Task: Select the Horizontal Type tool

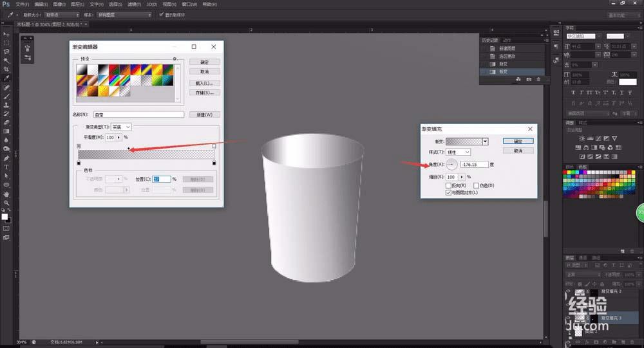Action: (6, 166)
